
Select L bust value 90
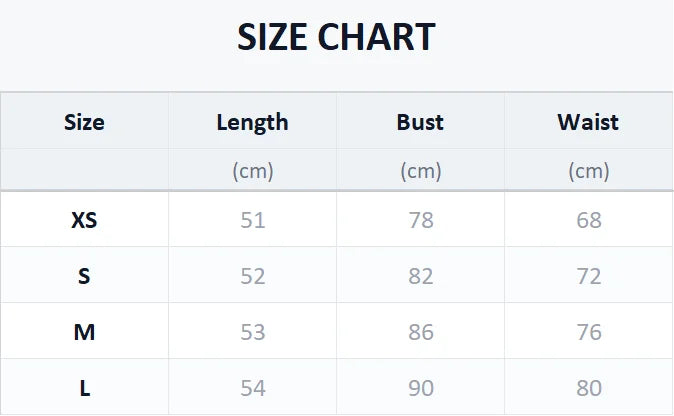click(421, 388)
